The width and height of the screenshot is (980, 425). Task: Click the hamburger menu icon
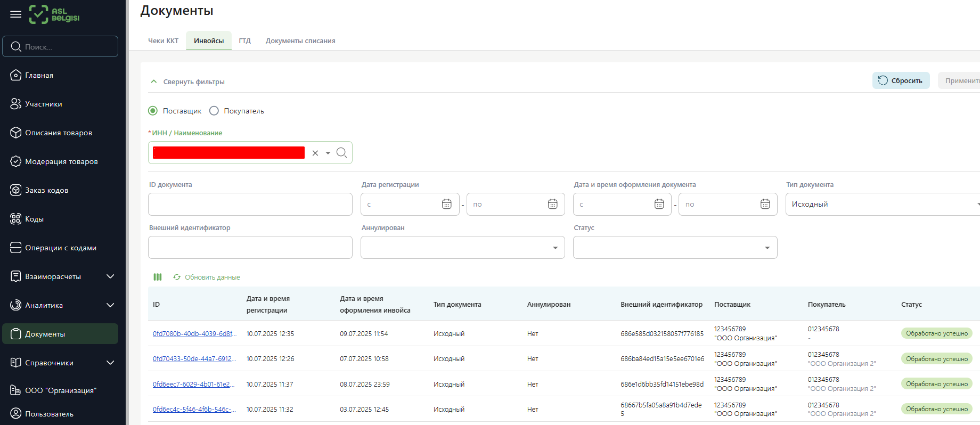[x=16, y=14]
